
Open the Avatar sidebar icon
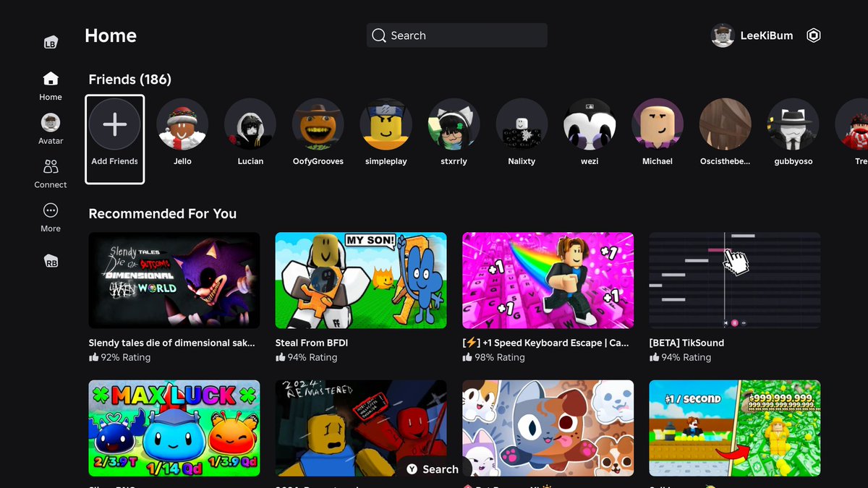click(x=51, y=122)
